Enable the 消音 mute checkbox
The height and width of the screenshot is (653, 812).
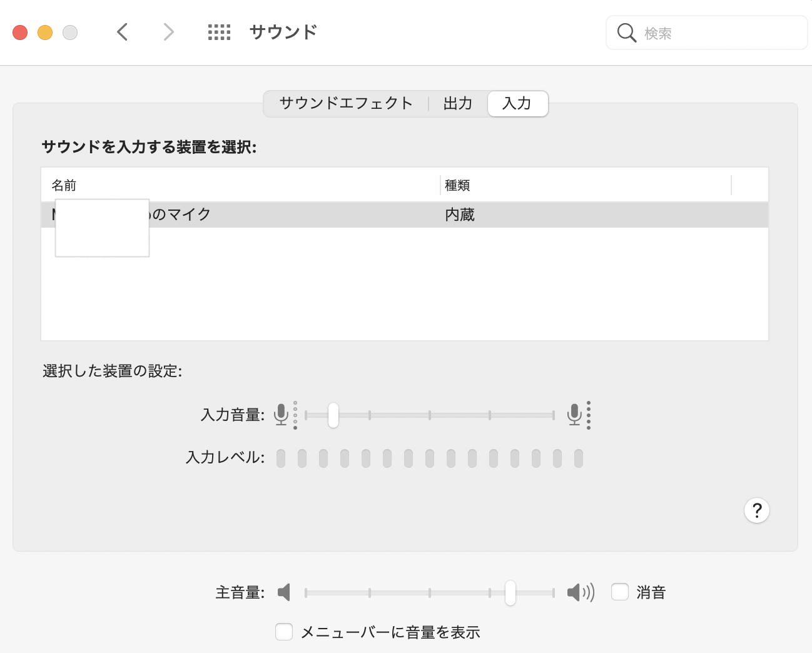tap(620, 592)
